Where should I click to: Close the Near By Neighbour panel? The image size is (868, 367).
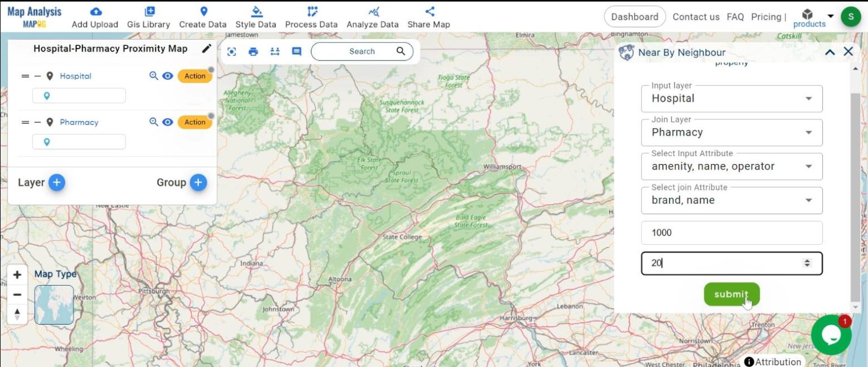(848, 51)
